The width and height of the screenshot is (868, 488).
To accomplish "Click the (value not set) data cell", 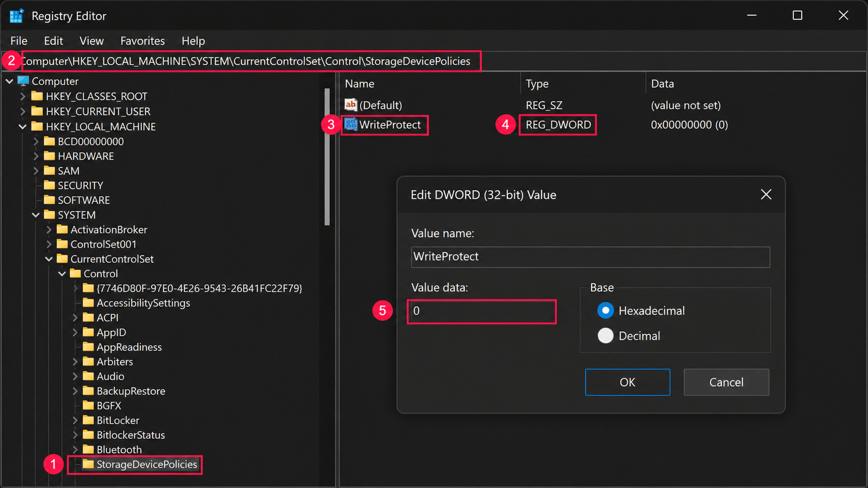I will click(686, 105).
